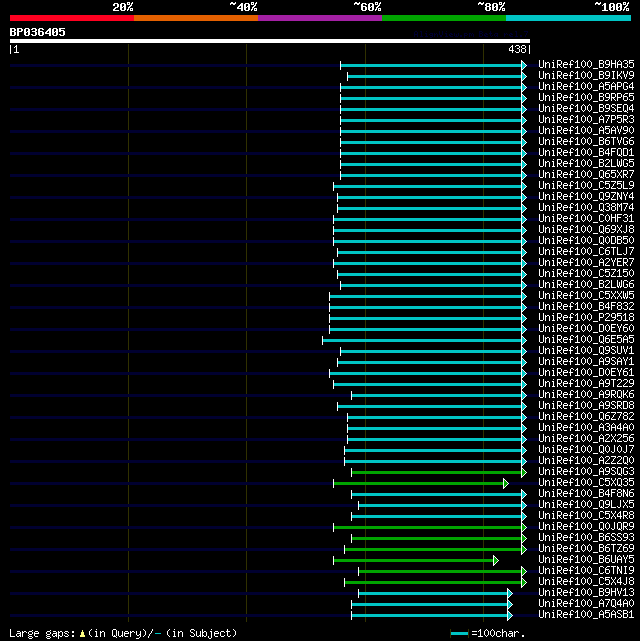Select the BP036405 query name label
The image size is (640, 641).
[38, 32]
